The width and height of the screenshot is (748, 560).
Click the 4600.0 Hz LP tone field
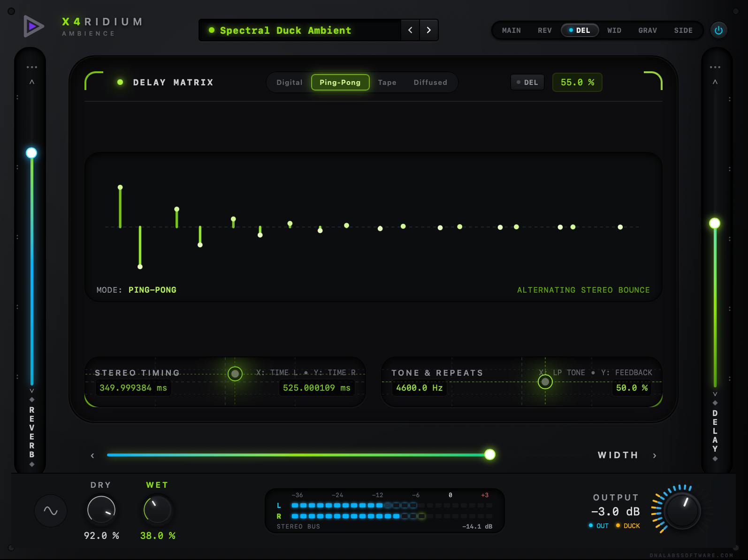[x=420, y=388]
